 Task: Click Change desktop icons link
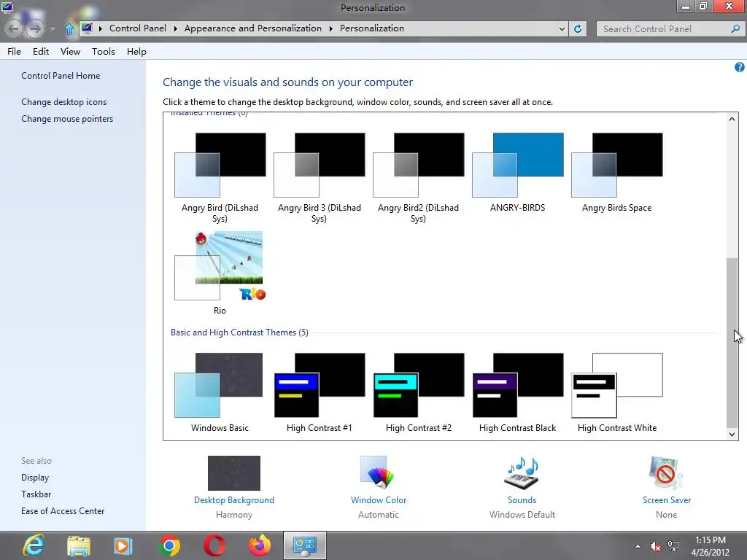(64, 102)
